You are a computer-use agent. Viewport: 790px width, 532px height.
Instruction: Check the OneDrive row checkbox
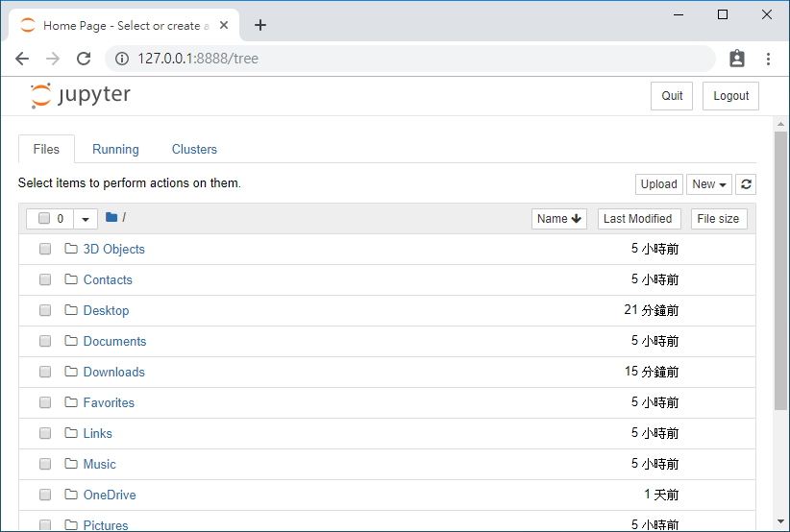click(45, 495)
